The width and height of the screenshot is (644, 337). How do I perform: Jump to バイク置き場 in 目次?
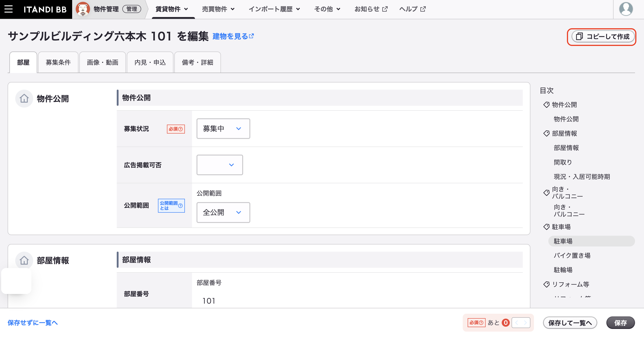point(572,255)
